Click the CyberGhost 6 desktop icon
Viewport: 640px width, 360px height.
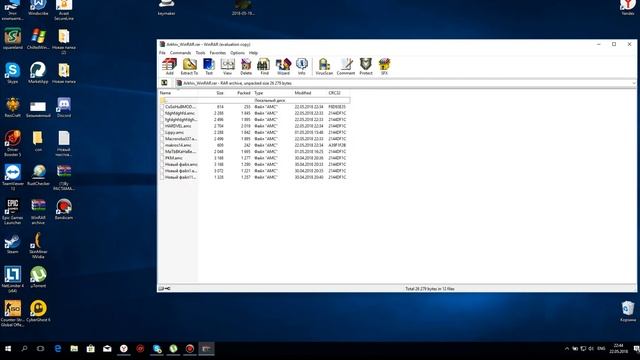click(x=38, y=311)
